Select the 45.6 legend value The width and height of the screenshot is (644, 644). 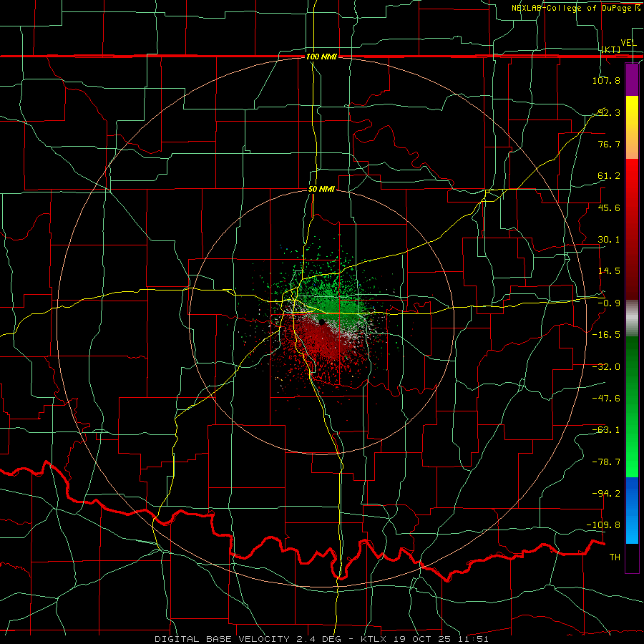tap(609, 208)
